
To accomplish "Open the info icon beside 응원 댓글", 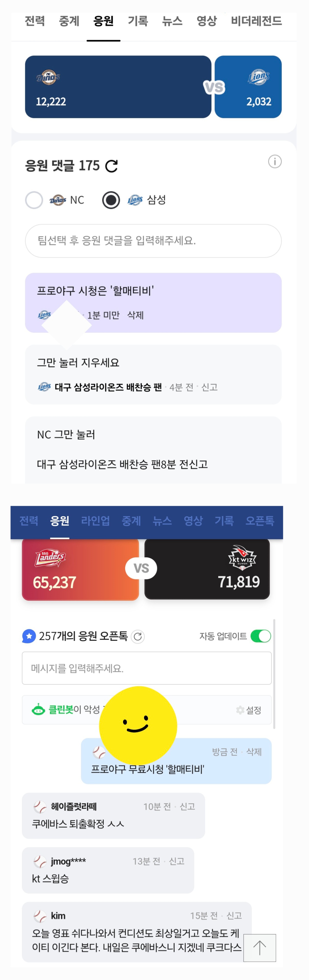I will (x=275, y=162).
